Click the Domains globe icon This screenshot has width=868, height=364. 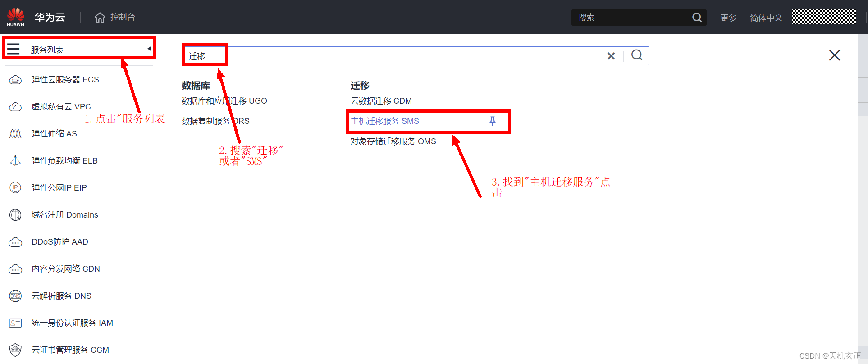(15, 215)
